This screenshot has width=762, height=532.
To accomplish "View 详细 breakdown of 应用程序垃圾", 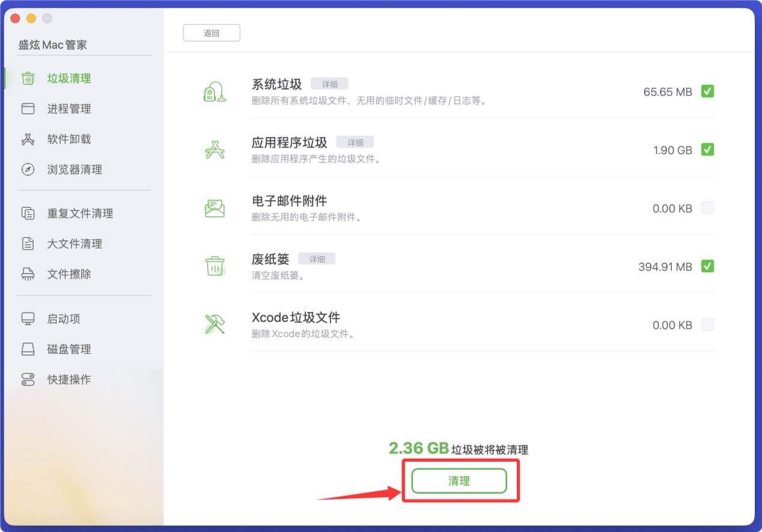I will click(x=355, y=142).
